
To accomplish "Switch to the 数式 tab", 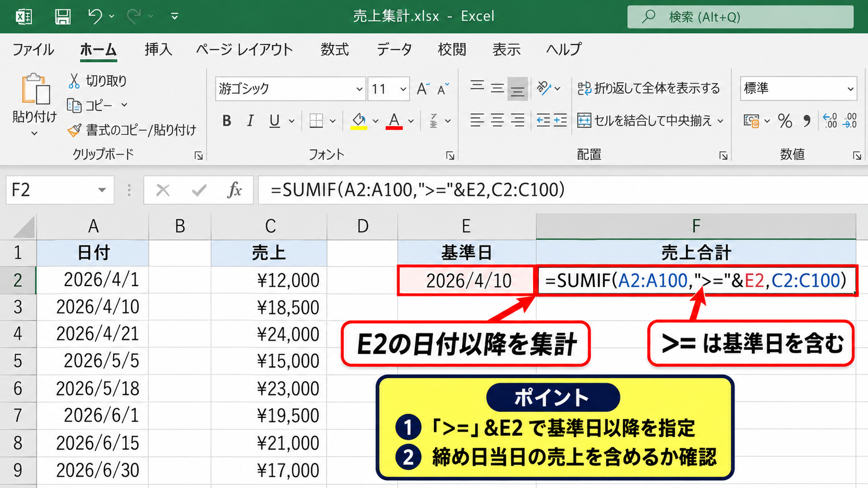I will (x=335, y=49).
